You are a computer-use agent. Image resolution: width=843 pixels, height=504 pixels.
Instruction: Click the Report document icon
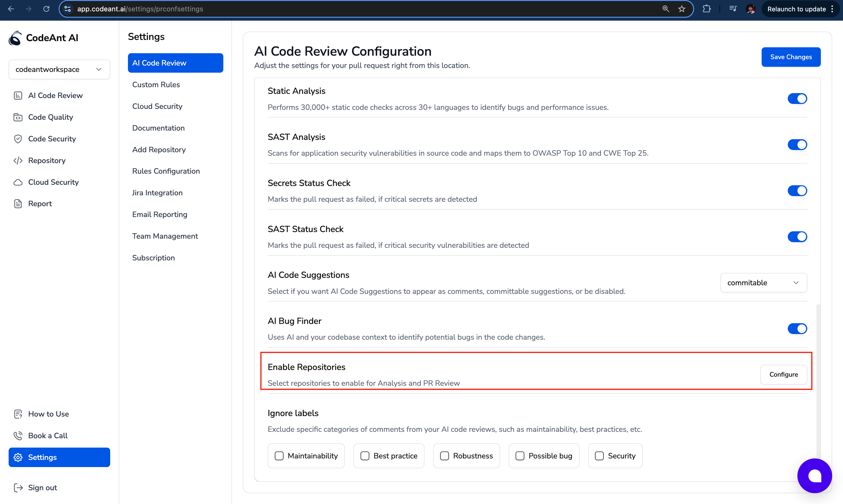coord(18,204)
